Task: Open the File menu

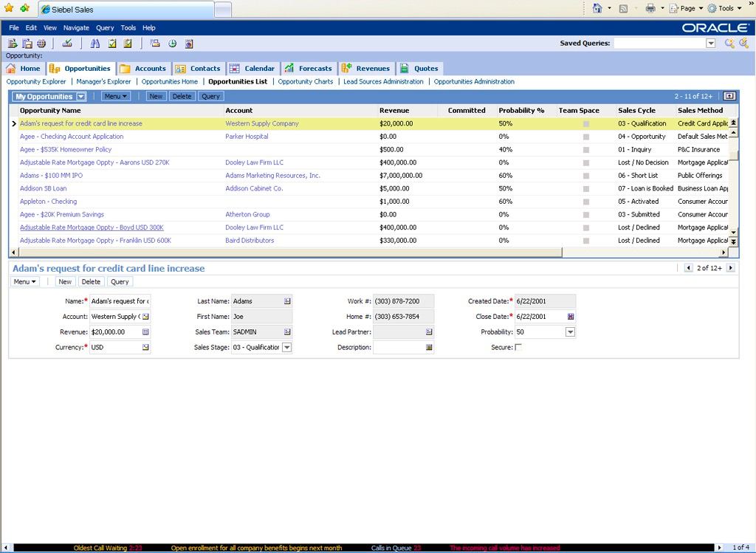Action: (x=14, y=28)
